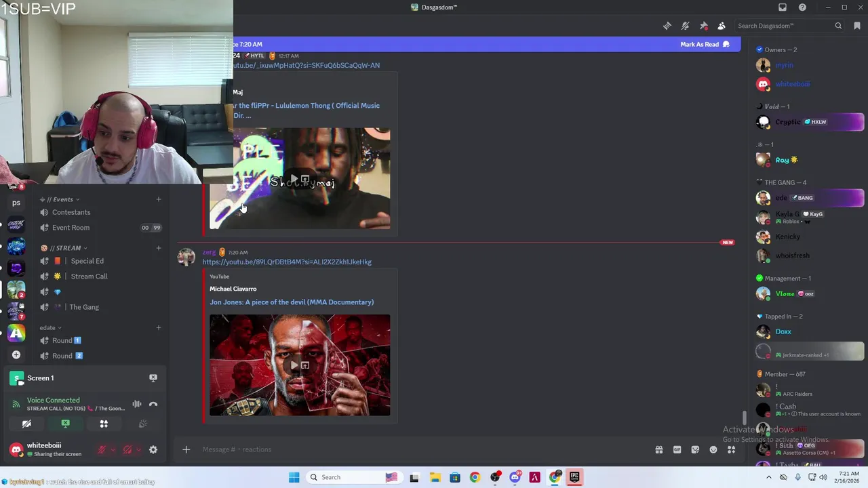Open File Explorer from the taskbar
Viewport: 868px width, 488px height.
click(435, 477)
